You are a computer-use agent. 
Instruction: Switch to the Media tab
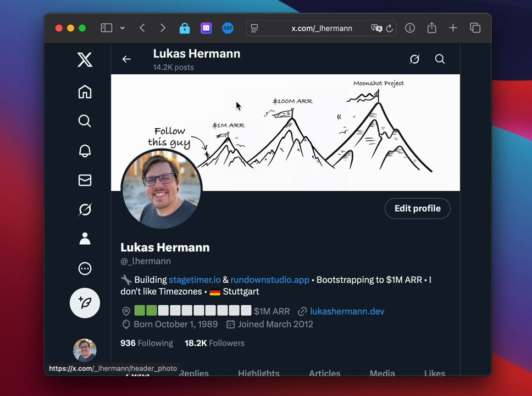coord(382,373)
